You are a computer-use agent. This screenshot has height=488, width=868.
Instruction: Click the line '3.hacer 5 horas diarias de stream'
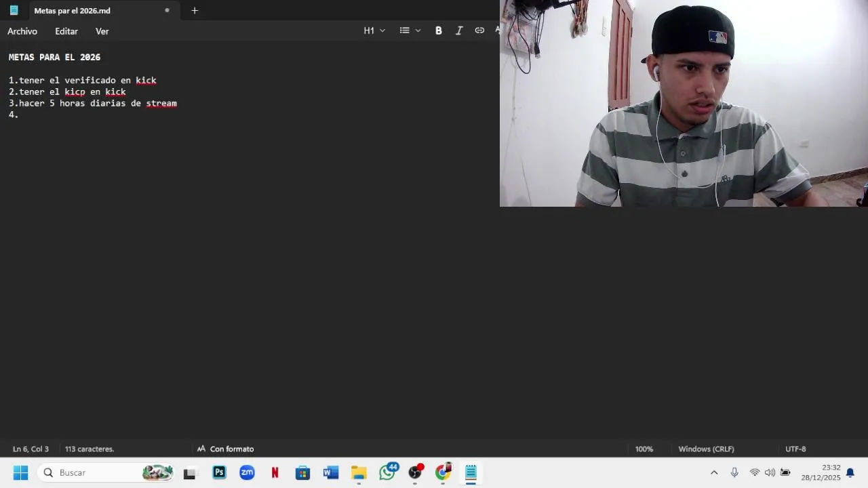point(92,104)
